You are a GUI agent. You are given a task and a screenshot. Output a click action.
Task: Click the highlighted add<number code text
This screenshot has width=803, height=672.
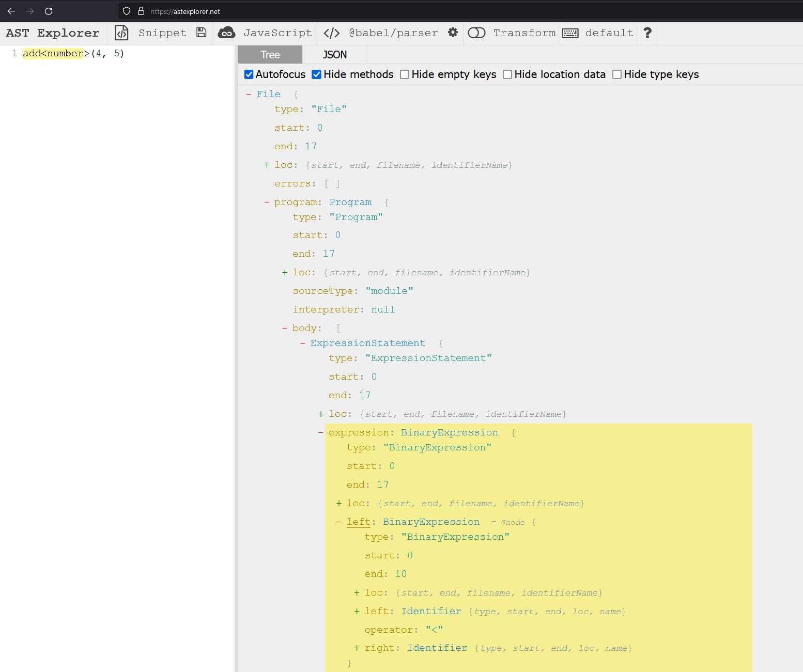pos(53,53)
